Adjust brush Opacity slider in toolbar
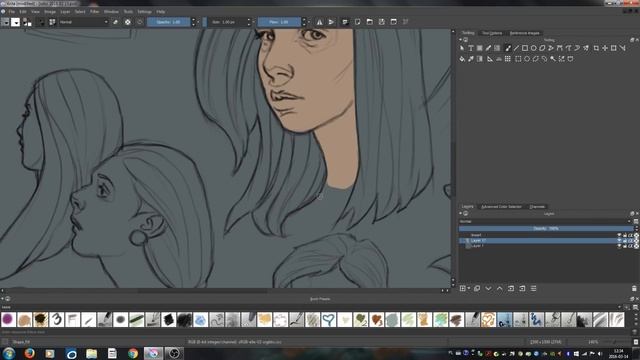Image resolution: width=640 pixels, height=360 pixels. (169, 22)
